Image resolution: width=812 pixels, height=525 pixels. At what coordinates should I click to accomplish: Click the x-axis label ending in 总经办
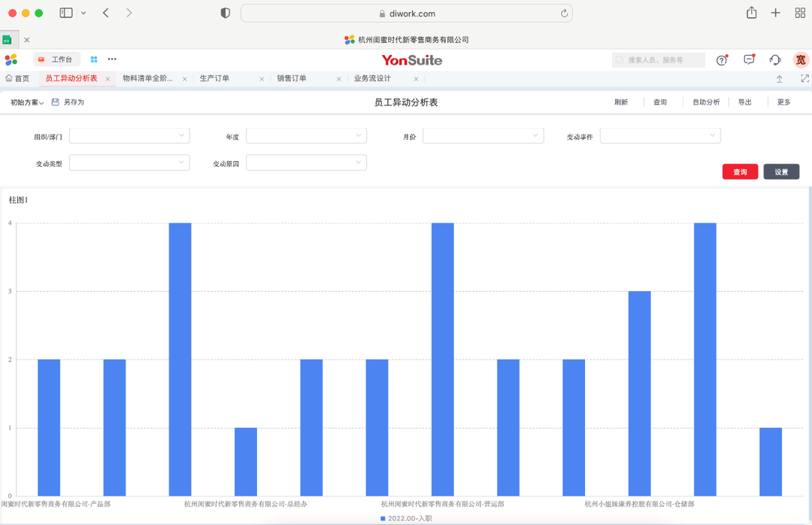(246, 504)
